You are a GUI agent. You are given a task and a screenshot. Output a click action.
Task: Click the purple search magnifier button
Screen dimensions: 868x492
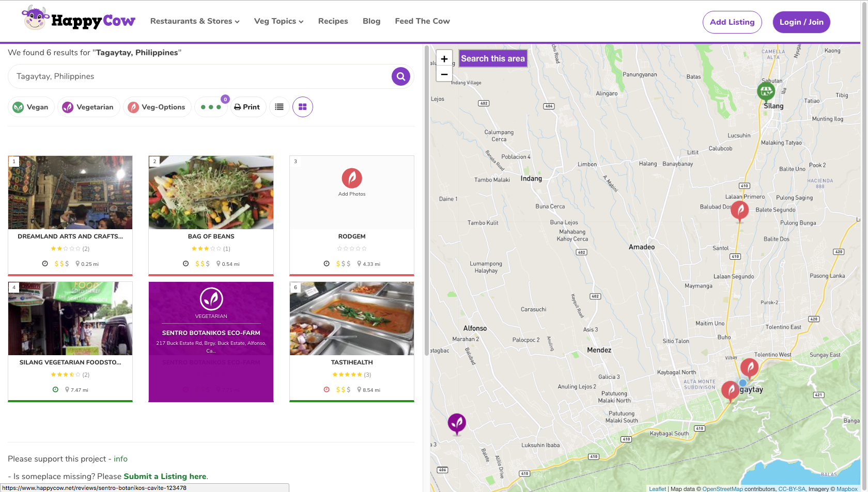[400, 76]
